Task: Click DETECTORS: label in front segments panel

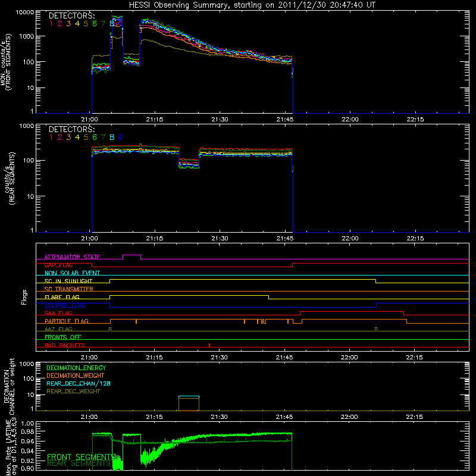Action: coord(71,15)
